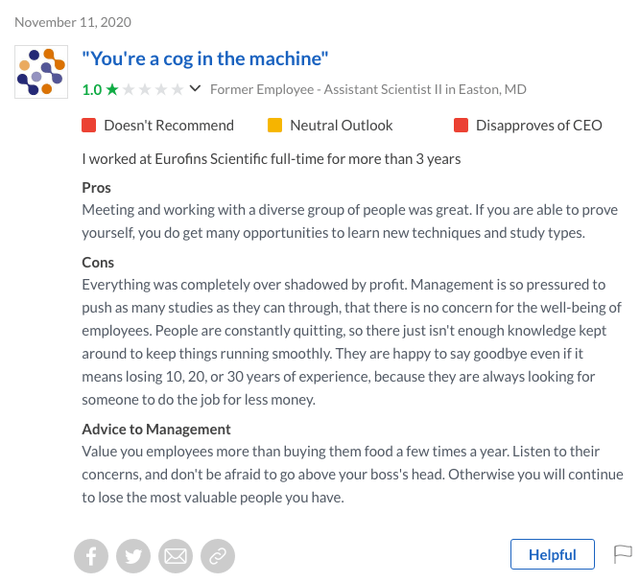Image resolution: width=640 pixels, height=582 pixels.
Task: Click the Cons heading
Action: pos(98,262)
